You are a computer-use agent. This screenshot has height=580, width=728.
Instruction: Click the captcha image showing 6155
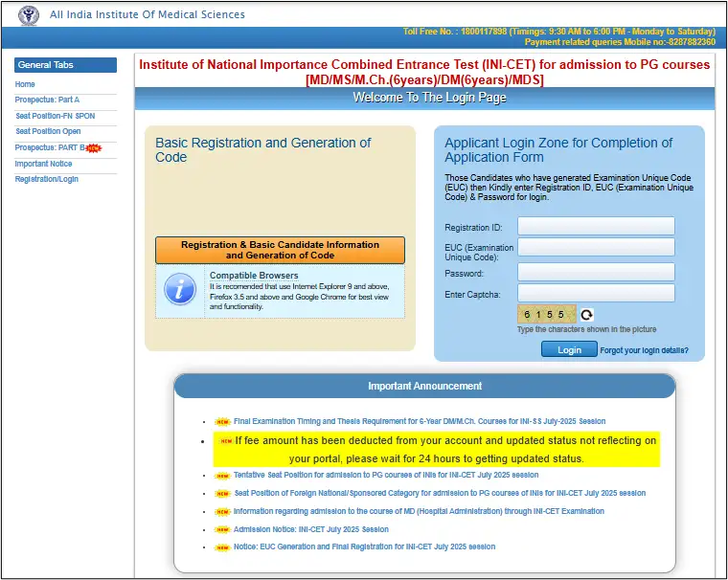point(546,315)
